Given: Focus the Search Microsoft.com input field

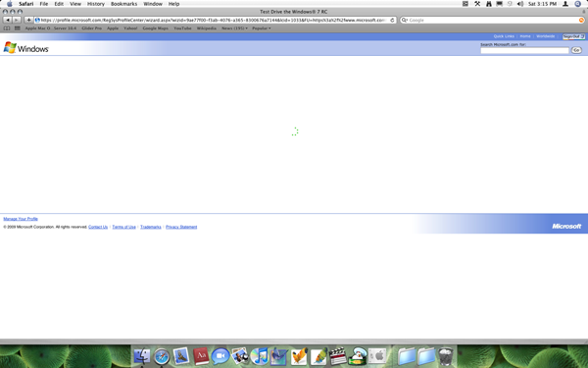Looking at the screenshot, I should pos(524,50).
